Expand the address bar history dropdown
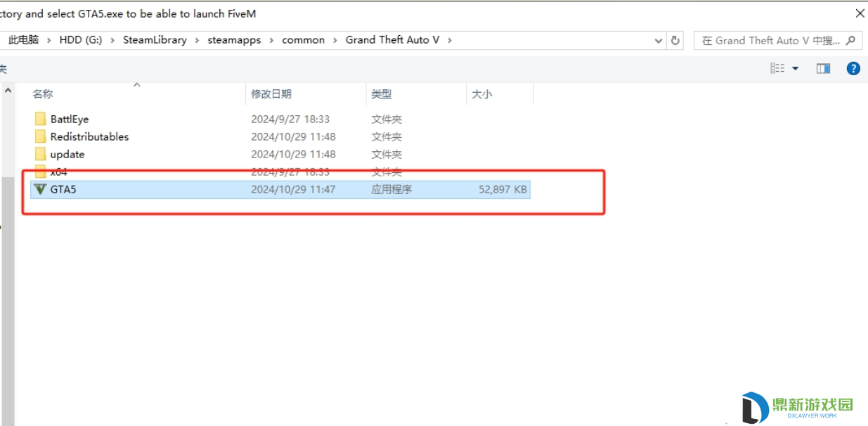868x426 pixels. [x=659, y=40]
